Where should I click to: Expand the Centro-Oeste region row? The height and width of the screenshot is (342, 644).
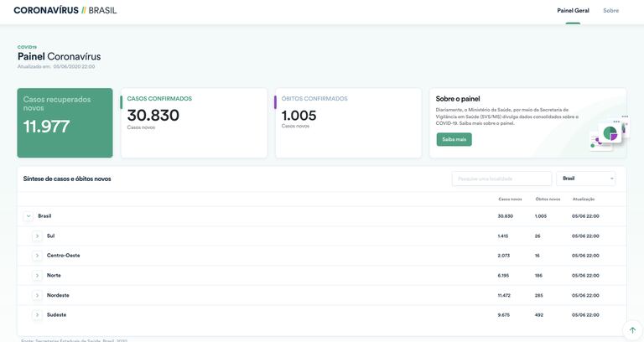[37, 256]
